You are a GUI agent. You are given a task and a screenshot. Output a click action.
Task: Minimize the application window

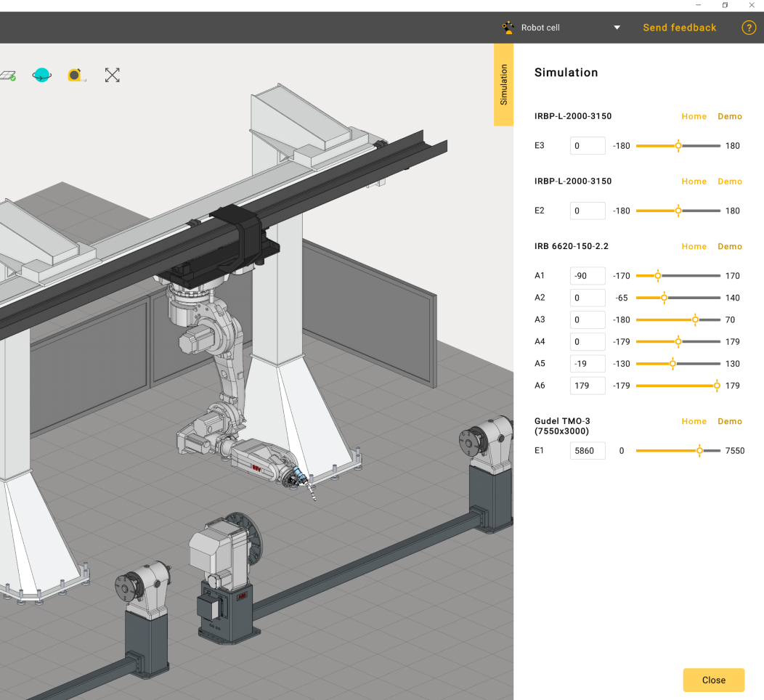[698, 5]
